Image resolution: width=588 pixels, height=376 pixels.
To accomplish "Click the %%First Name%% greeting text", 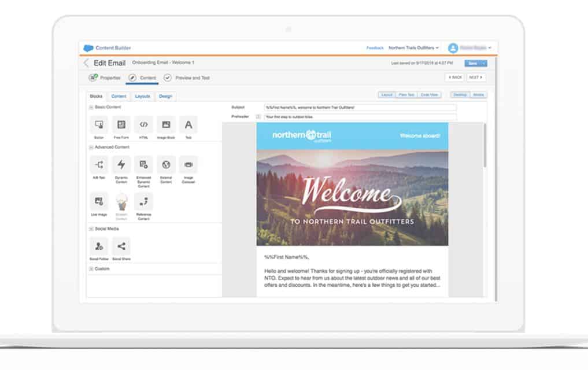I will (x=287, y=257).
